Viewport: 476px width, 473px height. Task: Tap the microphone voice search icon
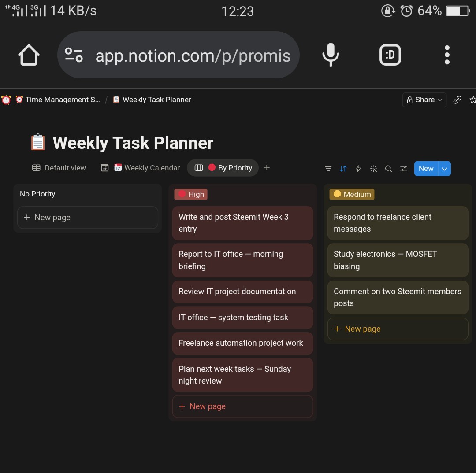[331, 55]
